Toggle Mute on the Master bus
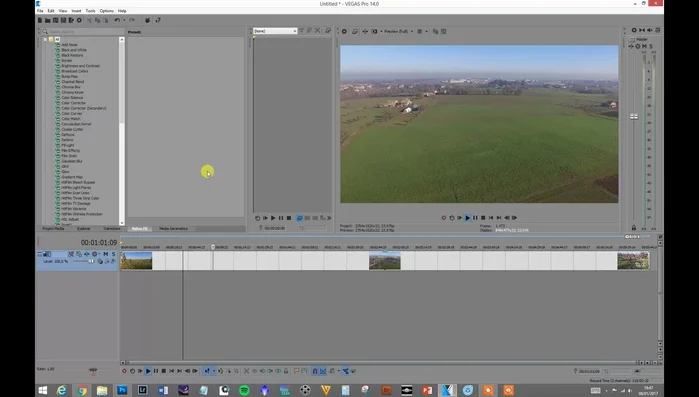This screenshot has width=699, height=397. tap(644, 46)
